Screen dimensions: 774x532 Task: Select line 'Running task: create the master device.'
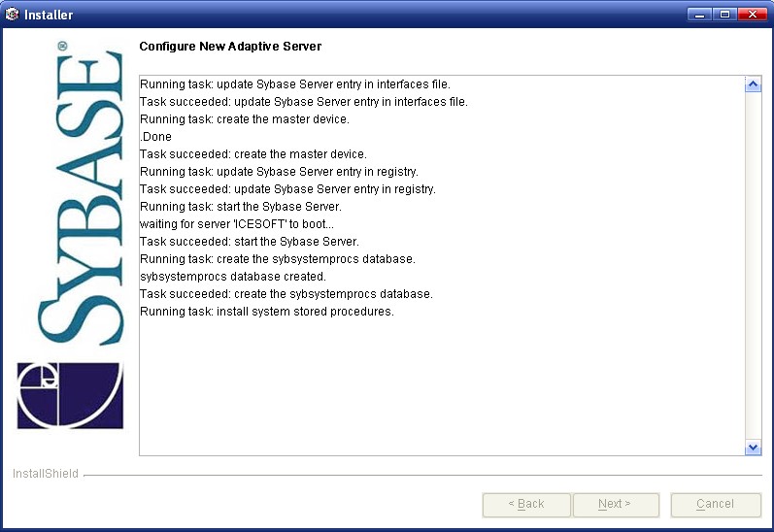click(x=245, y=119)
